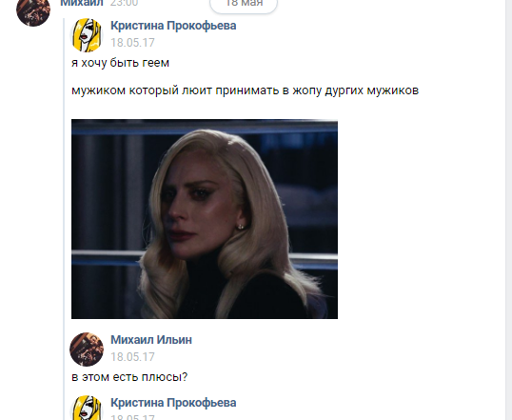Viewport: 512px width, 420px height.
Task: Click Михаил Ильин's round profile avatar
Action: [87, 350]
